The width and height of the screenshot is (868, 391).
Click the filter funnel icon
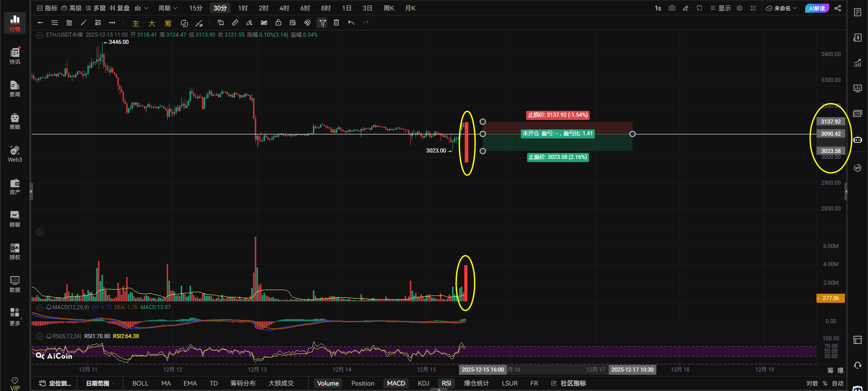pyautogui.click(x=322, y=23)
